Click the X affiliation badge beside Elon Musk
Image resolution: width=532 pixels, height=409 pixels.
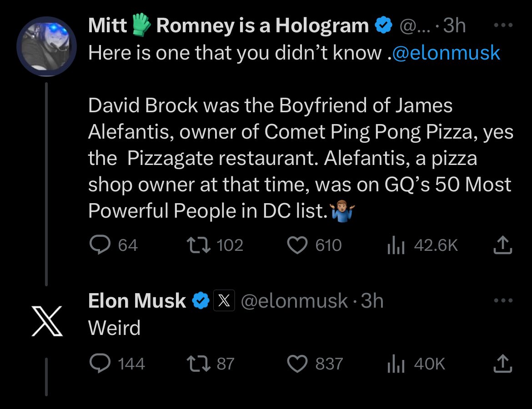click(224, 301)
